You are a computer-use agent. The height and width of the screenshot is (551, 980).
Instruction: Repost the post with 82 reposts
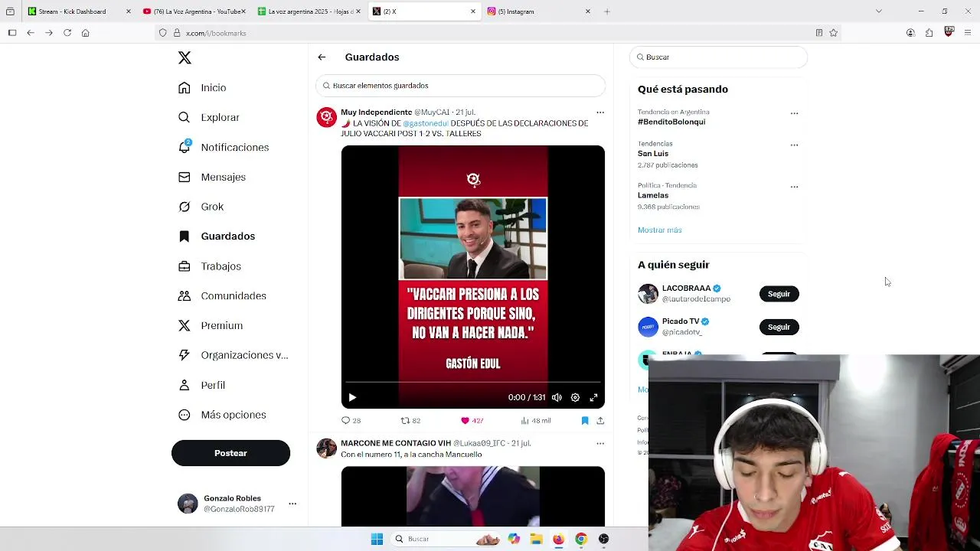[x=411, y=420]
